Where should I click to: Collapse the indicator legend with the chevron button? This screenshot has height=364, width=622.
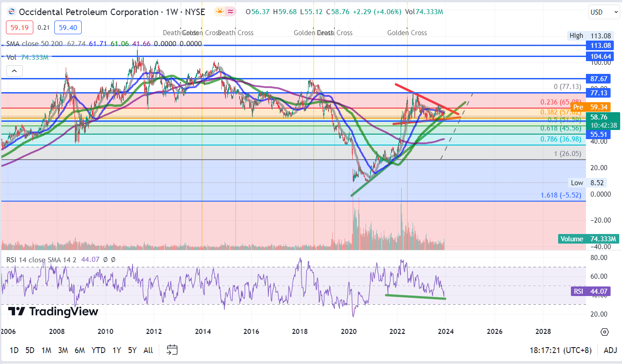pos(14,71)
